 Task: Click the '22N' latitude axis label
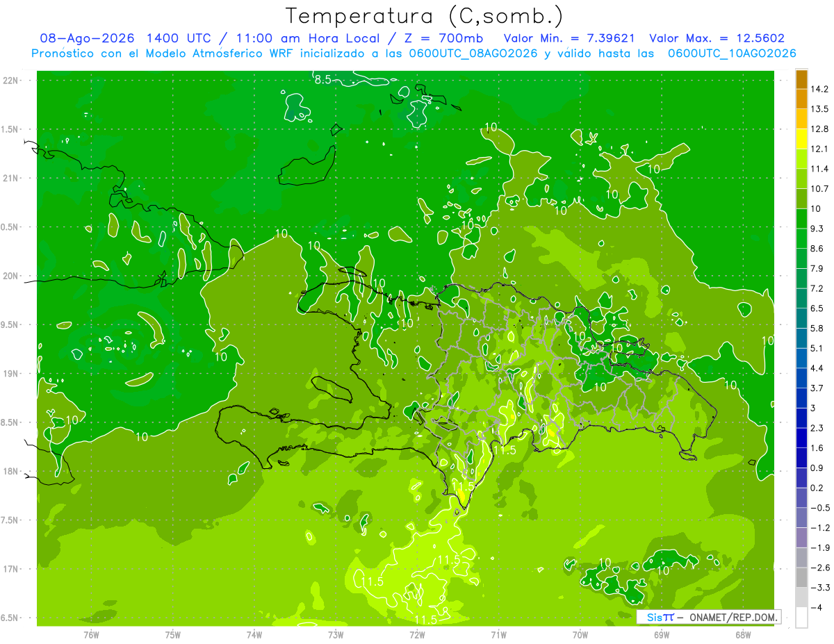point(11,81)
